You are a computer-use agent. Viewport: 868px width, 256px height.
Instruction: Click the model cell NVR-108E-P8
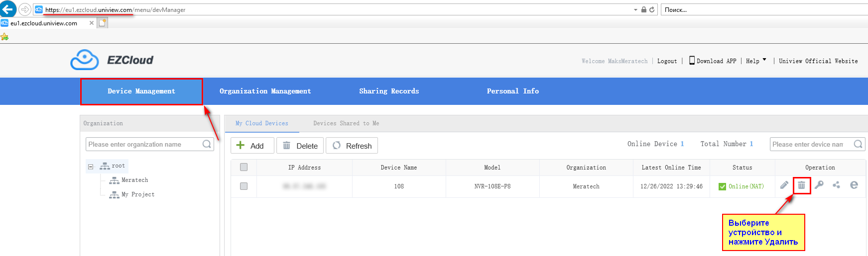(493, 186)
